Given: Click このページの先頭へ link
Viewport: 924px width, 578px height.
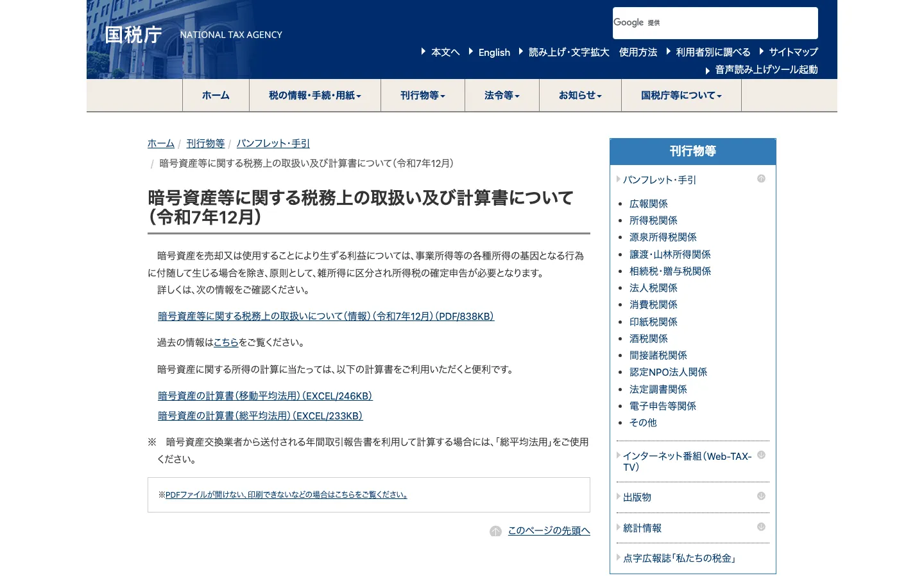Looking at the screenshot, I should (x=549, y=530).
